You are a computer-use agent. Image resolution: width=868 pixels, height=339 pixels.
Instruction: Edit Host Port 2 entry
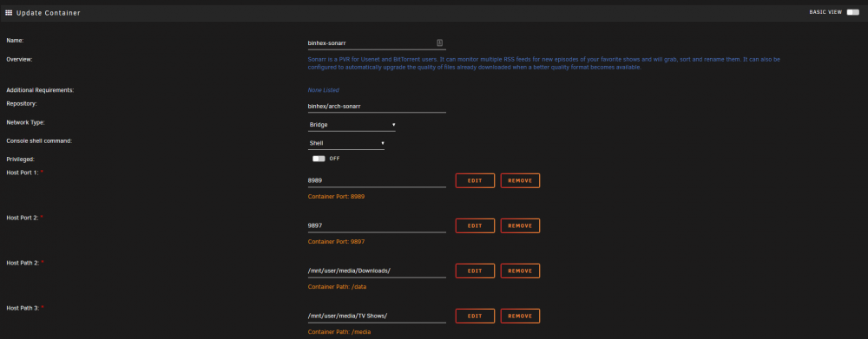[x=475, y=225]
